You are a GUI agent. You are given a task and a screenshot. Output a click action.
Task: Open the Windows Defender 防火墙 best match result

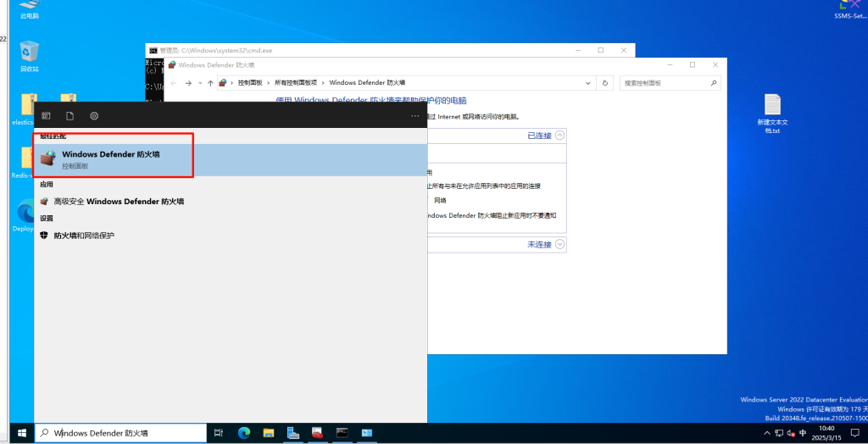pyautogui.click(x=112, y=159)
